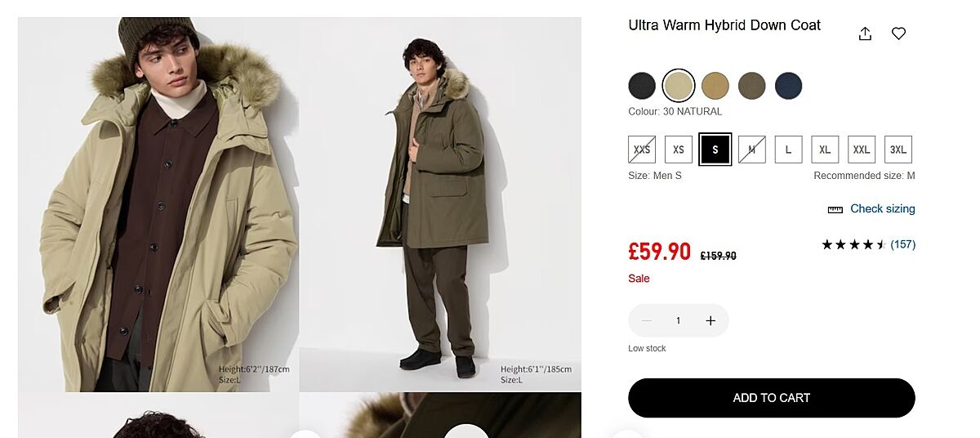Choose the navy colour swatch
This screenshot has width=980, height=438.
(788, 85)
